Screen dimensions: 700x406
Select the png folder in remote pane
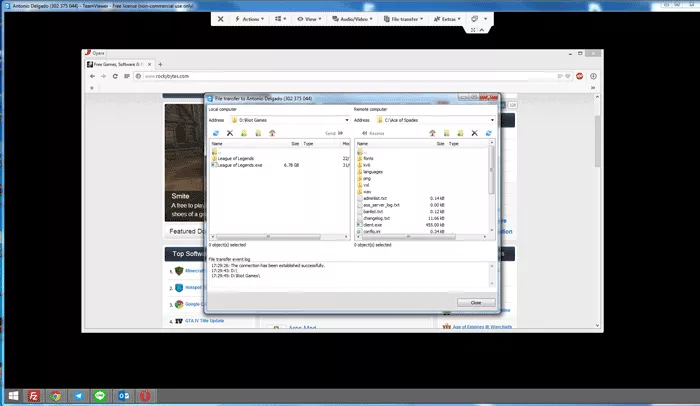pos(364,178)
